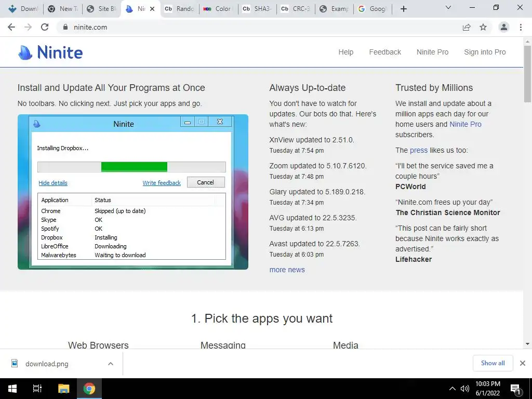Click Show all downloads
532x399 pixels.
click(x=493, y=363)
